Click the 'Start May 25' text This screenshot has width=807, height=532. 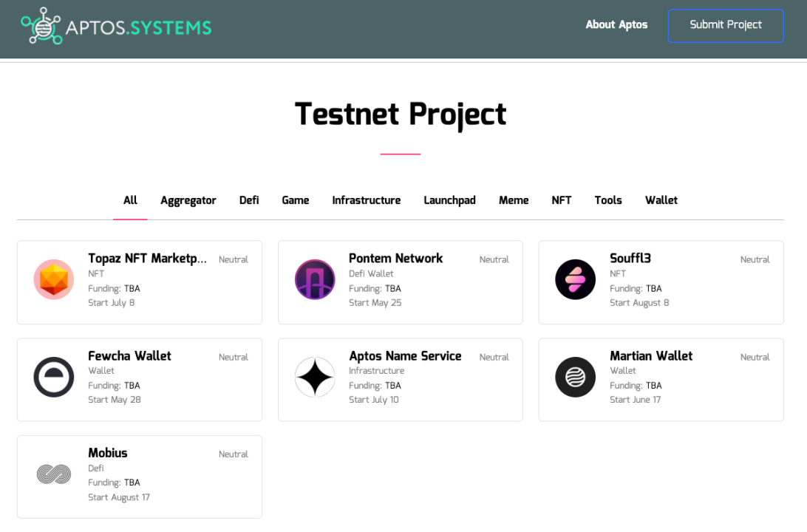[x=375, y=303]
